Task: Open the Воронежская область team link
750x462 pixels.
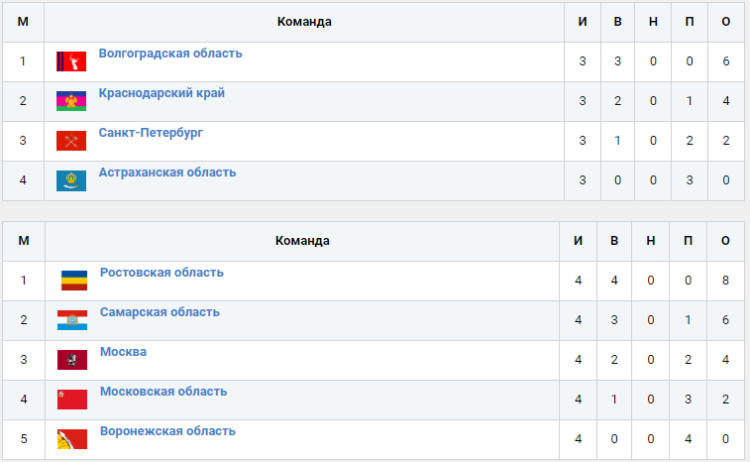Action: coord(167,431)
